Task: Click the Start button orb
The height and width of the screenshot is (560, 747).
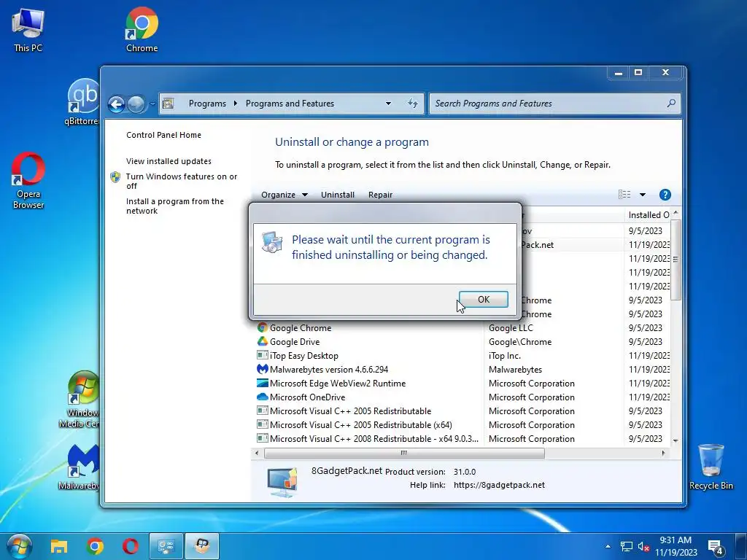Action: [x=20, y=546]
